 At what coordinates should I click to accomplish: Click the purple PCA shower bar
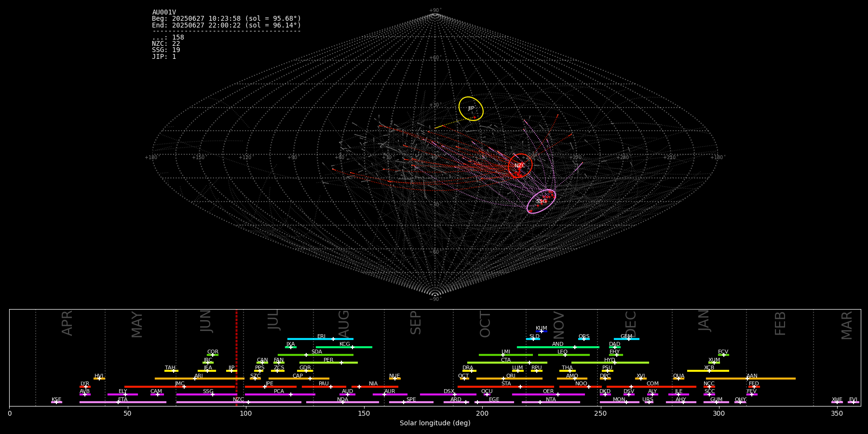pos(280,394)
